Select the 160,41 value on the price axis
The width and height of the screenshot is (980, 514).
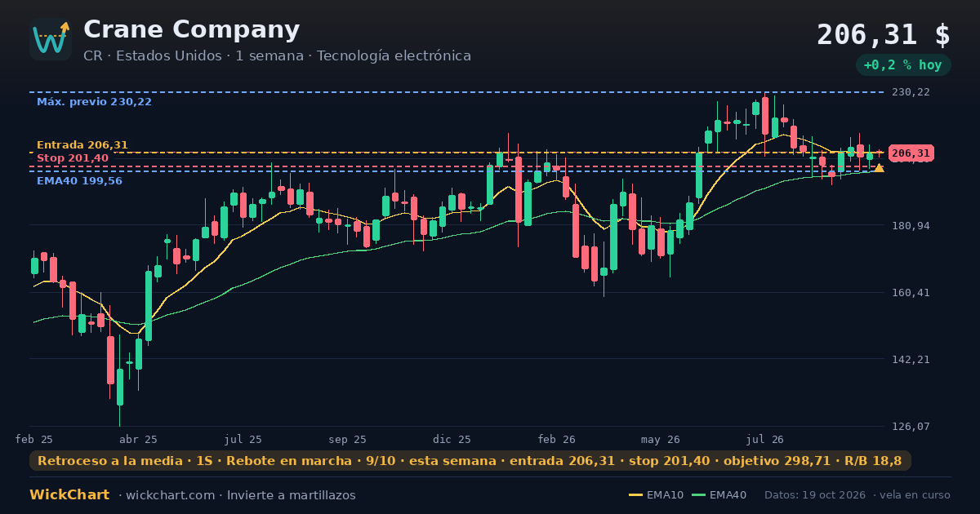pyautogui.click(x=910, y=292)
